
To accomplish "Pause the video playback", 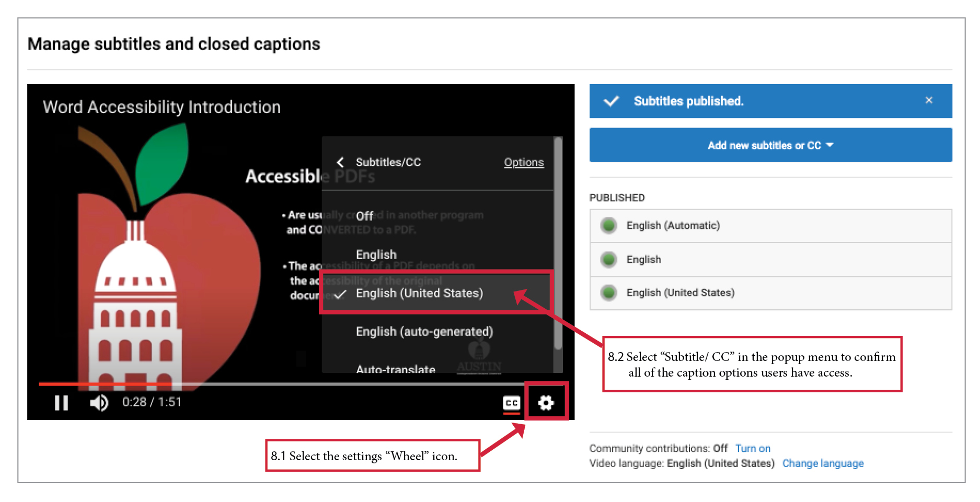I will [61, 403].
